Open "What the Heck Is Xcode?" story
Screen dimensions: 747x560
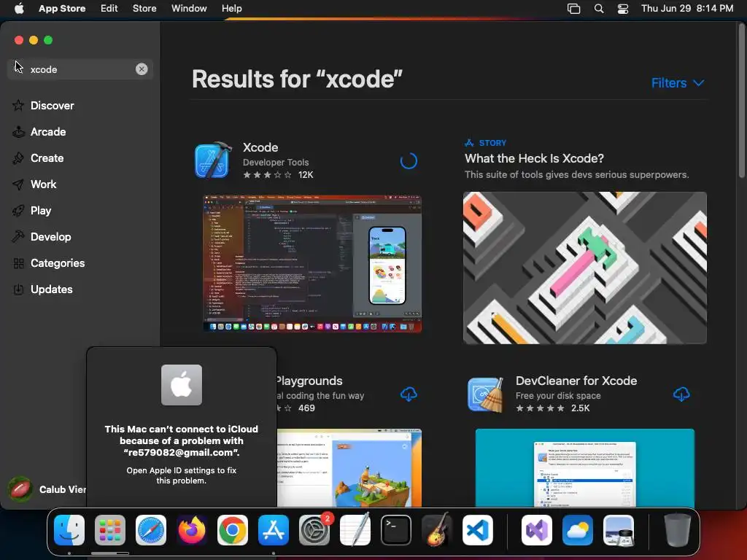click(x=534, y=158)
